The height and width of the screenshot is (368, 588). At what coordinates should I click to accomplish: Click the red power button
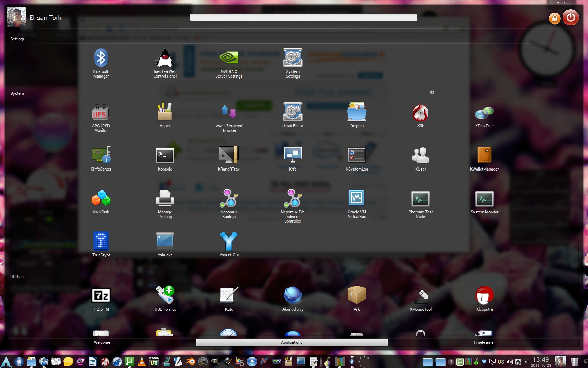pyautogui.click(x=571, y=17)
